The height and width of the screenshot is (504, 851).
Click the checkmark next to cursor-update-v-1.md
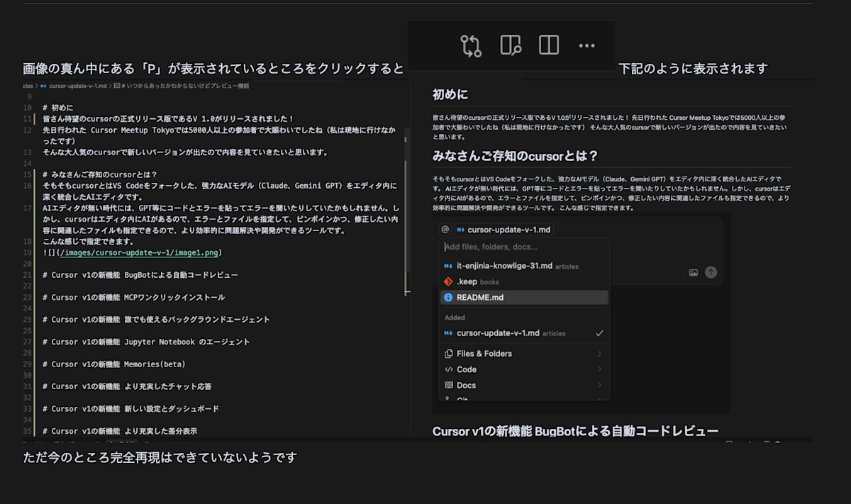click(599, 333)
